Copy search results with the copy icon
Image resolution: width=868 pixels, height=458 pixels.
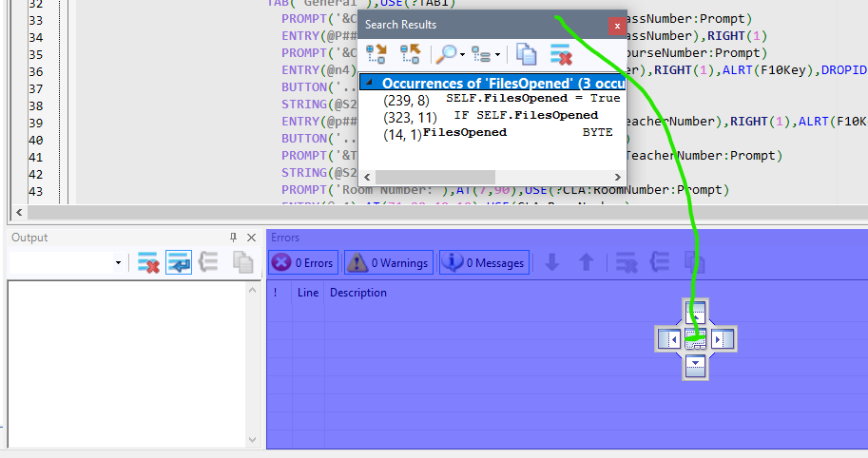526,54
